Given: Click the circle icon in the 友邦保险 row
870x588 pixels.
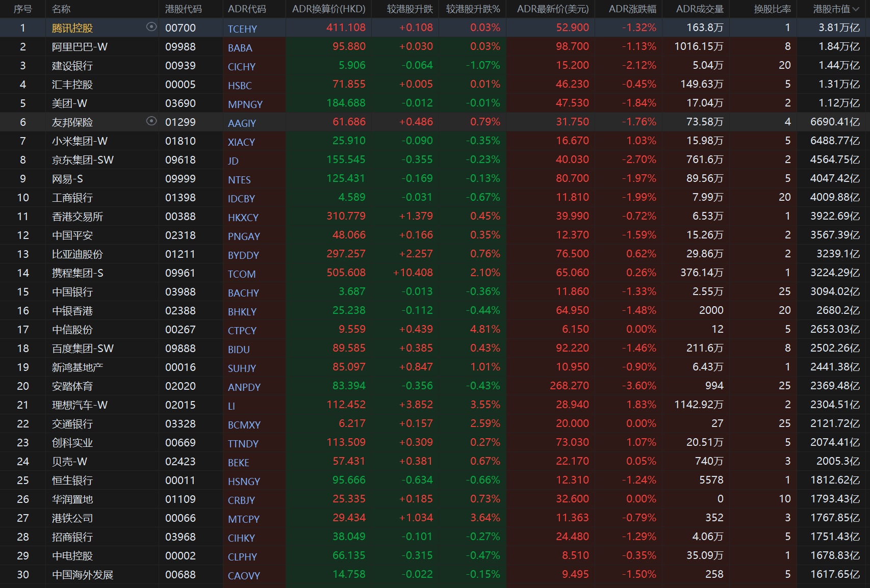Looking at the screenshot, I should click(x=151, y=121).
